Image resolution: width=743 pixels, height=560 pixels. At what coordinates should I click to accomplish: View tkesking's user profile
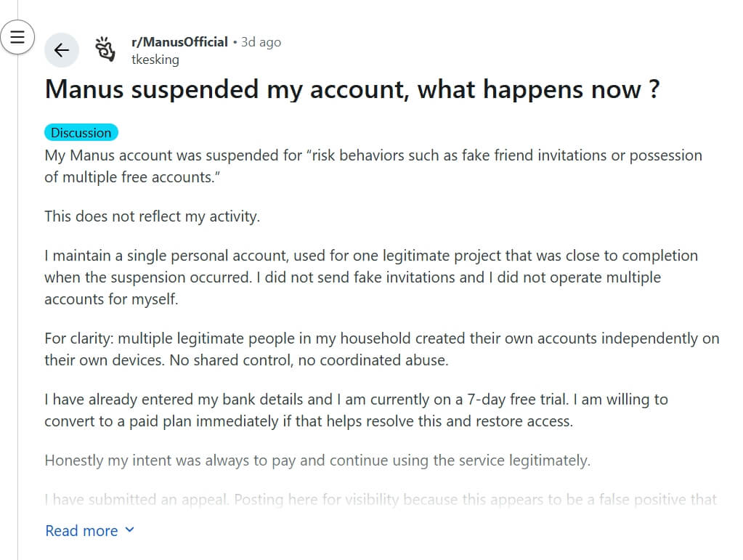coord(155,60)
